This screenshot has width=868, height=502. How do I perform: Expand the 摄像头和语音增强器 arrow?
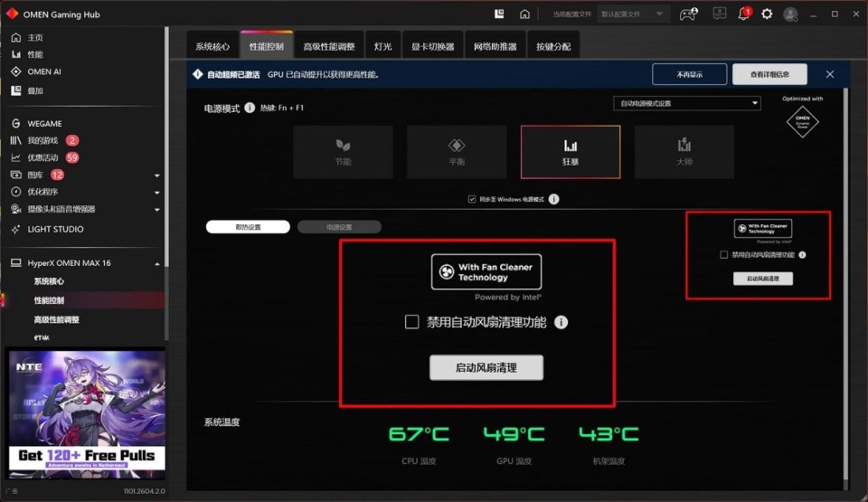156,210
